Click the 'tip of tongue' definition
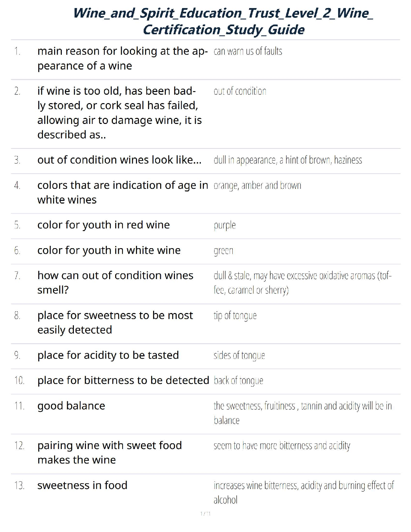411x532 pixels. coord(235,316)
